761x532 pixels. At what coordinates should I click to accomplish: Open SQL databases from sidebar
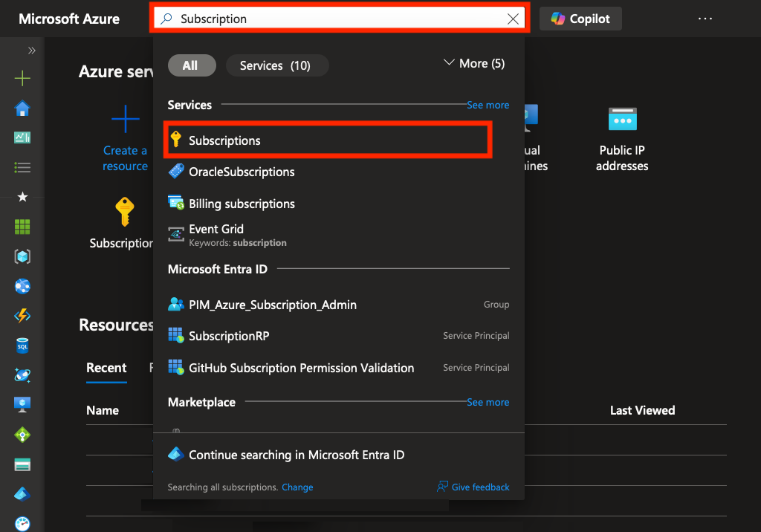pos(22,346)
